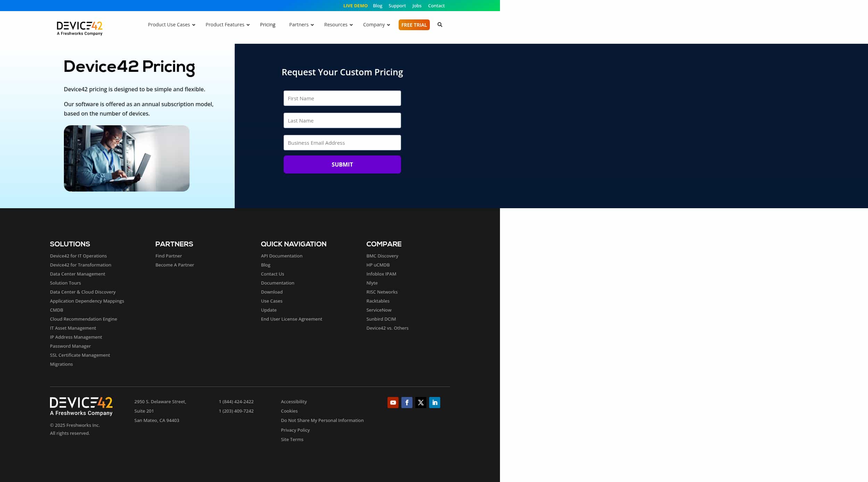
Task: Click the Device42 logo in the header
Action: (x=80, y=28)
